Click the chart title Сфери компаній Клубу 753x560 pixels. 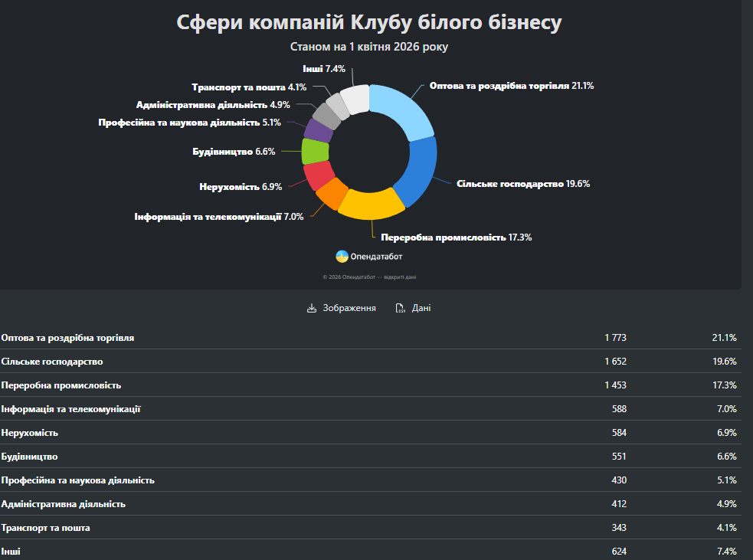369,23
